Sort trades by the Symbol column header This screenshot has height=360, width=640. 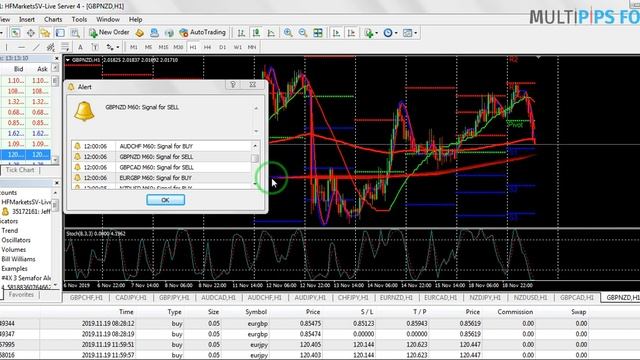(x=256, y=312)
